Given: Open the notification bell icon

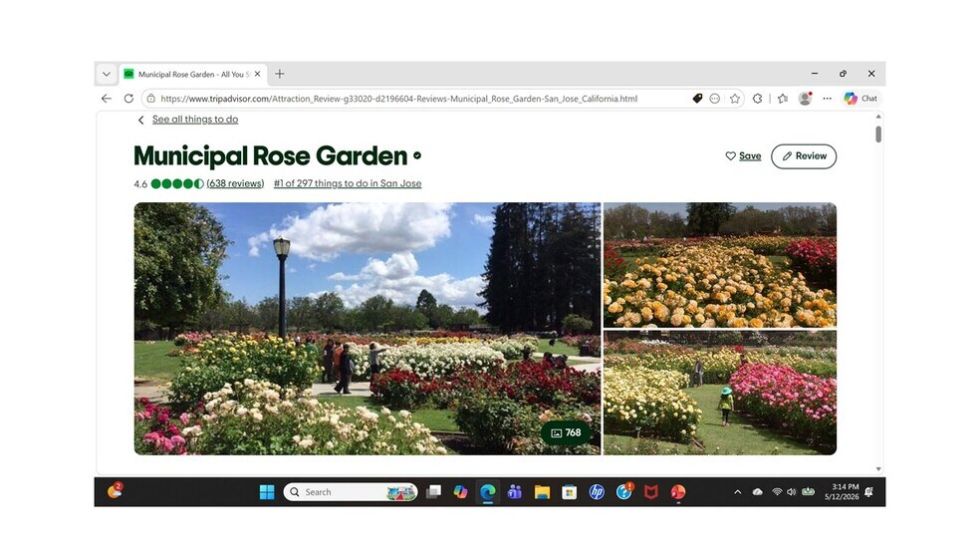Looking at the screenshot, I should (x=868, y=492).
